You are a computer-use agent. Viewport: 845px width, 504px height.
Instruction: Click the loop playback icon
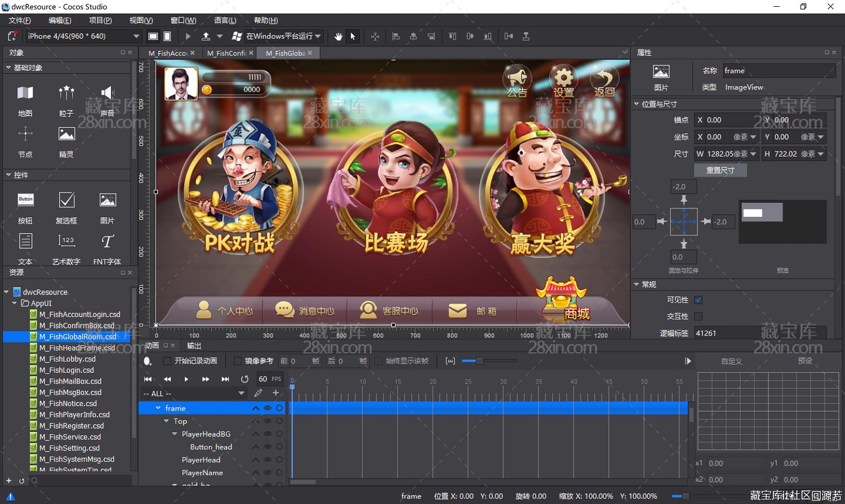(244, 379)
